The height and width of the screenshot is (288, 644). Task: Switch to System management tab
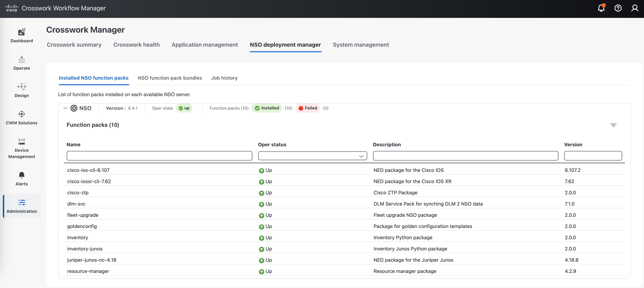[x=361, y=45]
